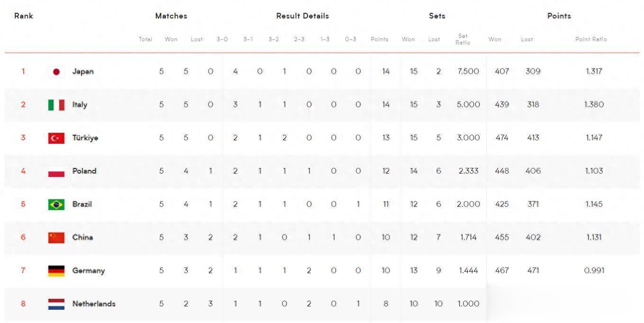This screenshot has height=323, width=644.
Task: Sort by Set Ratio column
Action: (x=463, y=39)
